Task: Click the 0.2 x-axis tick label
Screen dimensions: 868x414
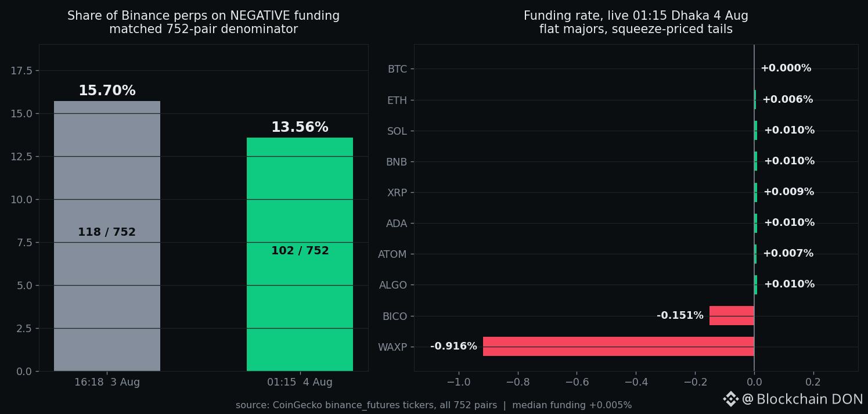Action: [x=813, y=383]
